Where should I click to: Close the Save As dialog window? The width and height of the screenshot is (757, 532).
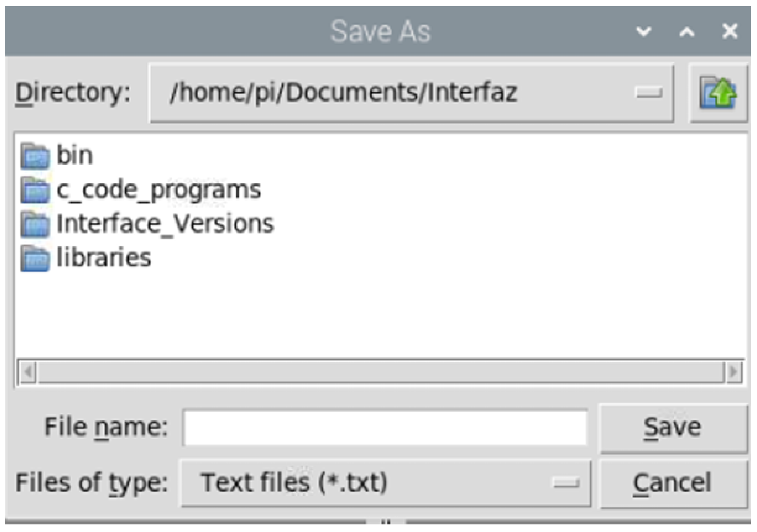coord(730,32)
